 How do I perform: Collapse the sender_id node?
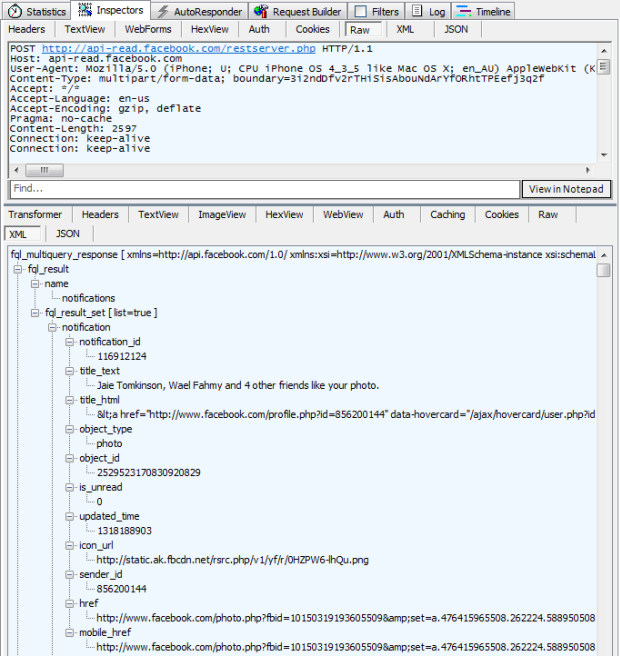click(69, 574)
